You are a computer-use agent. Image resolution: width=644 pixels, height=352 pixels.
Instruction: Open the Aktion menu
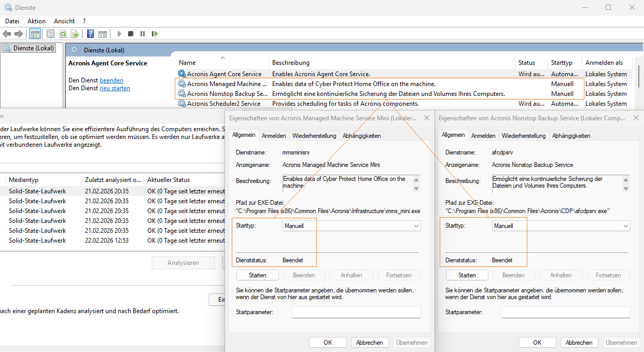point(36,21)
